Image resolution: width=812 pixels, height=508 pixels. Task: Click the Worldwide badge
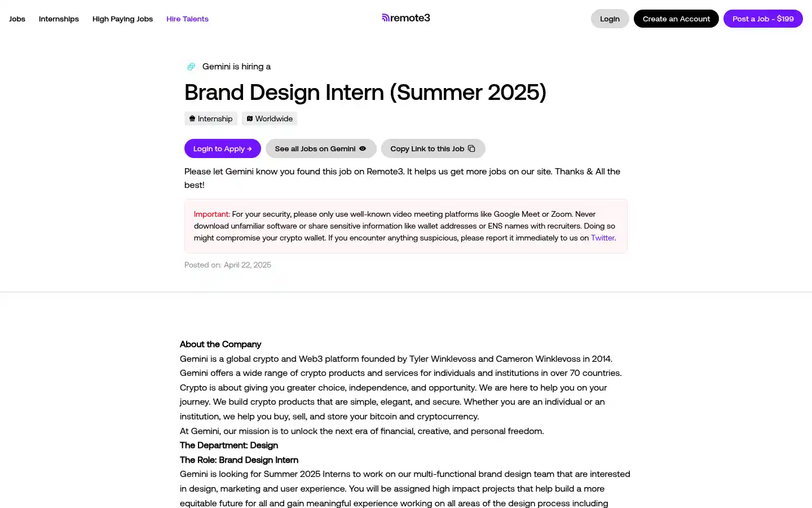coord(270,119)
